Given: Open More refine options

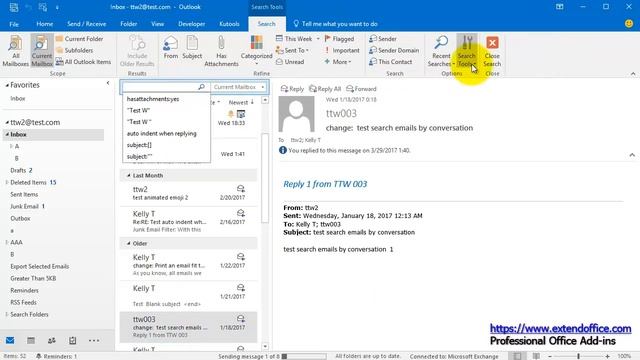Looking at the screenshot, I should point(338,62).
